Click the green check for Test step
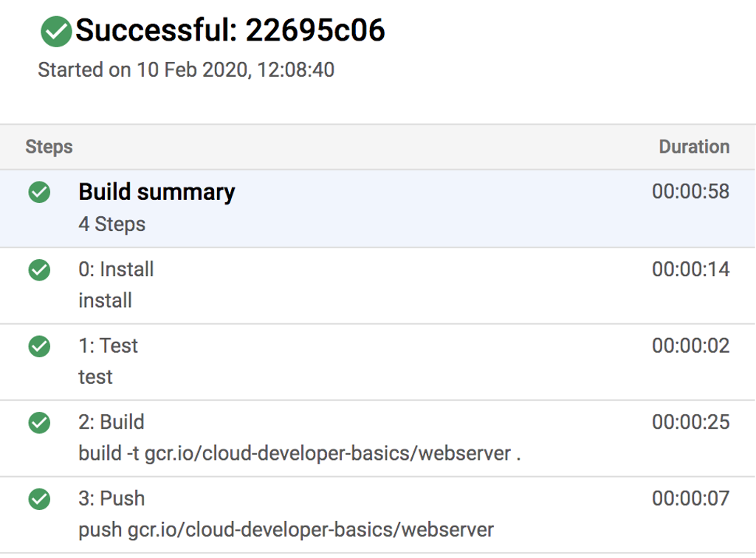Image resolution: width=756 pixels, height=558 pixels. tap(39, 346)
